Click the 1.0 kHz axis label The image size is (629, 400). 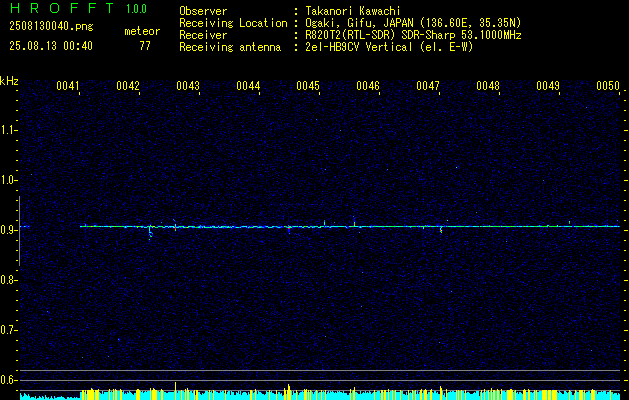pyautogui.click(x=8, y=180)
